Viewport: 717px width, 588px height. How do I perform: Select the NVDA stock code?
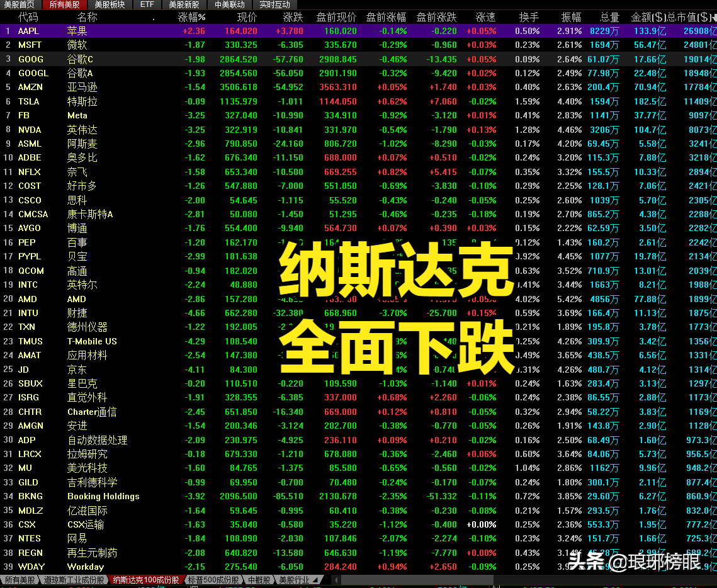pyautogui.click(x=29, y=130)
